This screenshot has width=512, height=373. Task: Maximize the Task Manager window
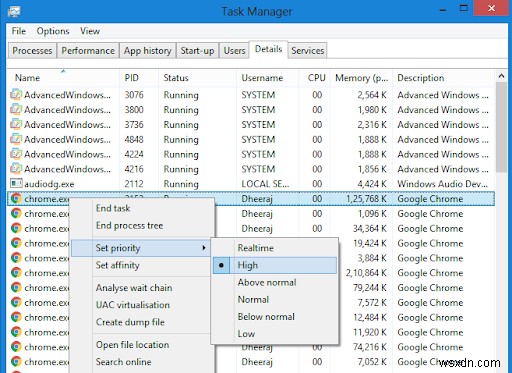tap(464, 9)
